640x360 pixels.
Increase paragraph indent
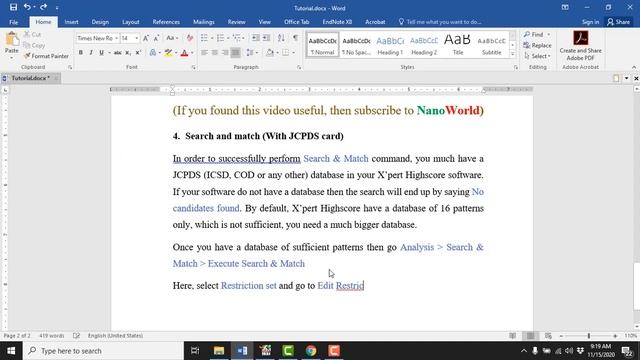point(266,38)
